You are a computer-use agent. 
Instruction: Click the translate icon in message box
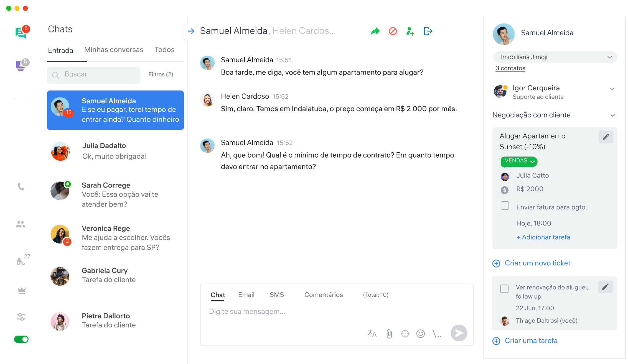(372, 334)
